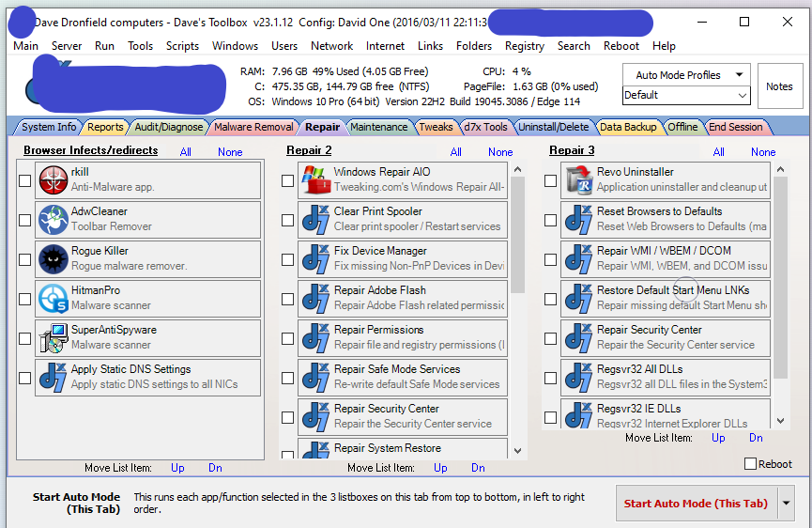812x528 pixels.
Task: Click the HitmanPro scanner icon
Action: tap(54, 298)
